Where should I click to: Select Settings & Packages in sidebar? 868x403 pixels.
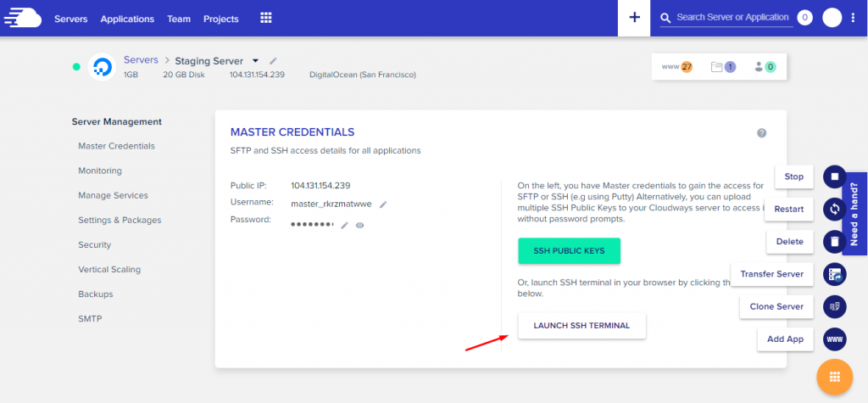[x=120, y=220]
